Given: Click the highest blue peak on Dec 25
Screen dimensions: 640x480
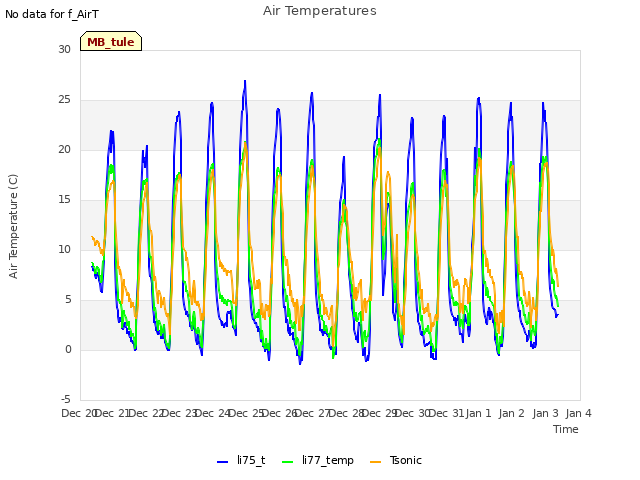Looking at the screenshot, I should click(245, 81).
